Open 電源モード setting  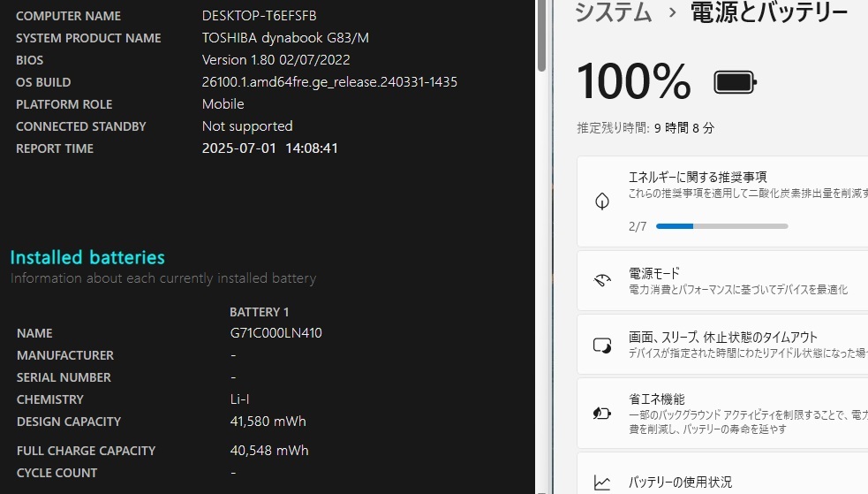pyautogui.click(x=722, y=281)
